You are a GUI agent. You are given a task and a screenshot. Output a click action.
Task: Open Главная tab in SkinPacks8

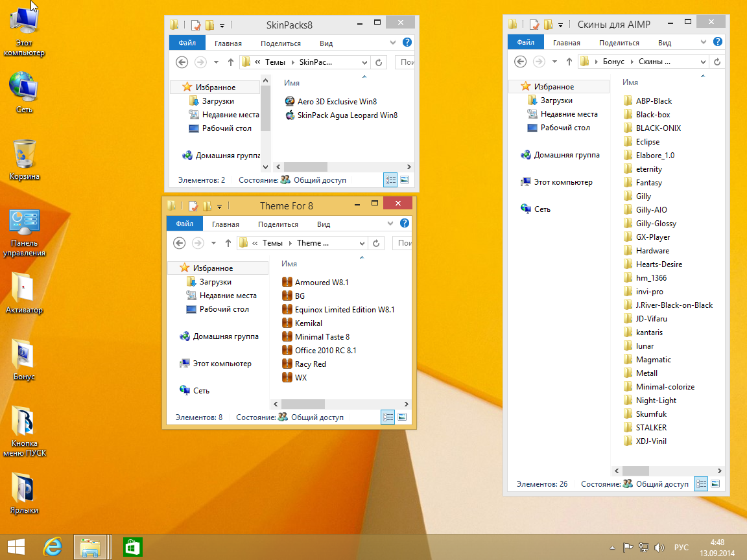tap(228, 43)
